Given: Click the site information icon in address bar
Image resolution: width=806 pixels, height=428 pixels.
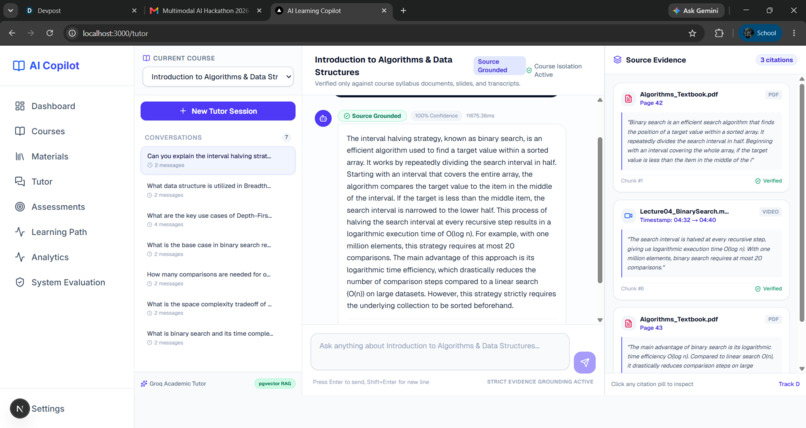Looking at the screenshot, I should (72, 33).
